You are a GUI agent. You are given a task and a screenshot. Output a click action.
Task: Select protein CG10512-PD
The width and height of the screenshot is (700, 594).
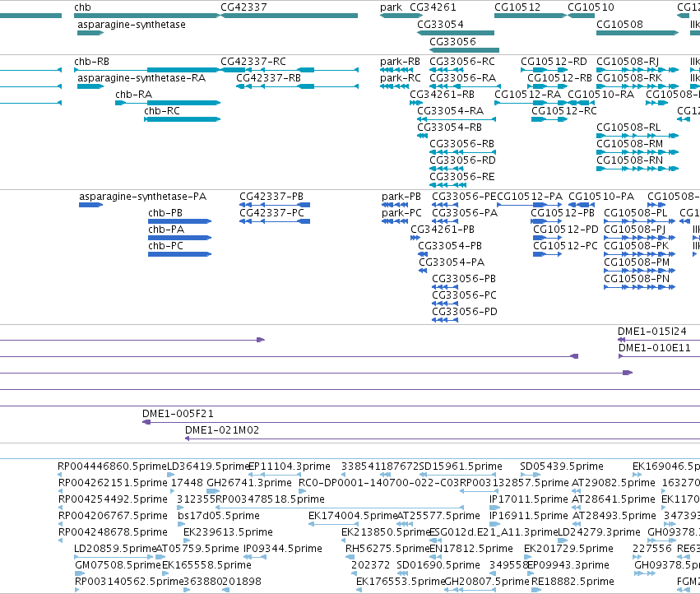(566, 230)
